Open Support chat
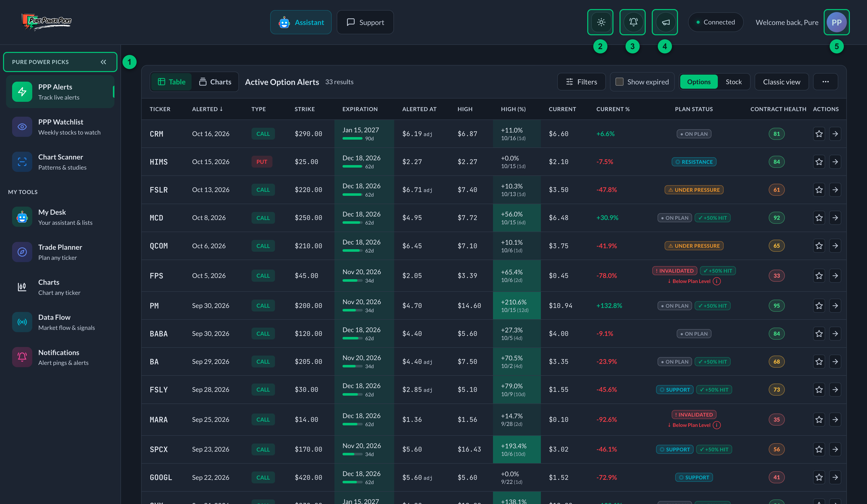 click(x=365, y=23)
